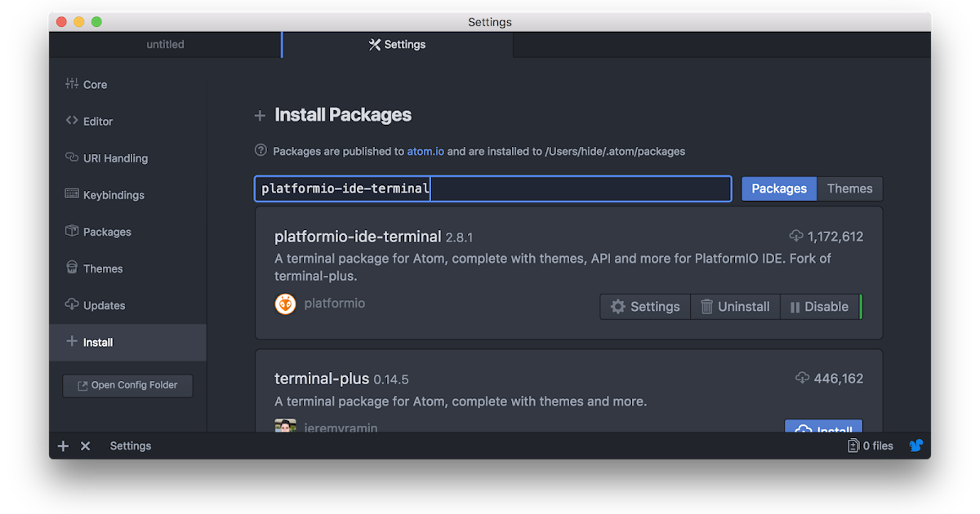This screenshot has width=980, height=514.
Task: Click the bird icon in status bar
Action: coord(915,445)
